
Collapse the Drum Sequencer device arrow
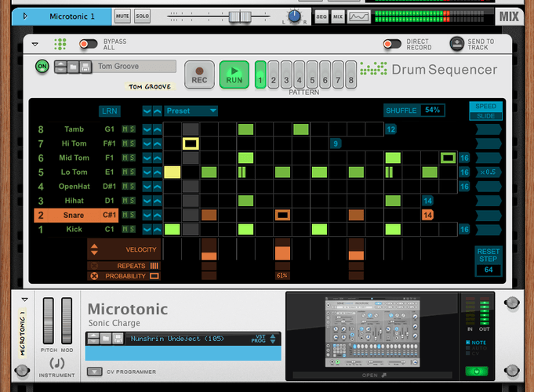tap(35, 44)
